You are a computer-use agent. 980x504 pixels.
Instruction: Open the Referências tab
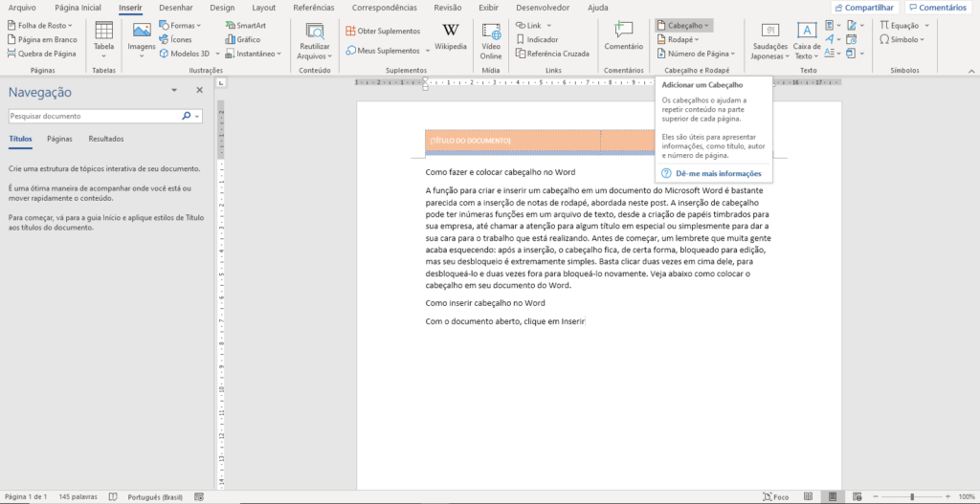tap(313, 8)
